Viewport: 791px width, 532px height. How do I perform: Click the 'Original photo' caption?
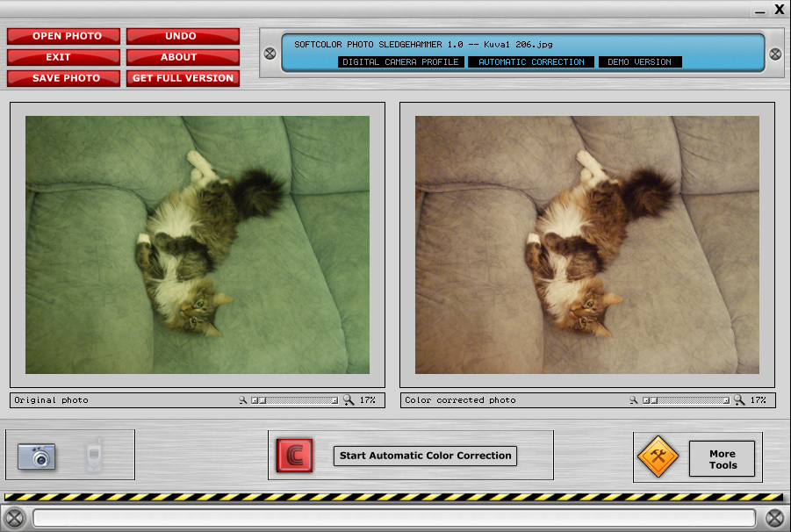pyautogui.click(x=51, y=400)
